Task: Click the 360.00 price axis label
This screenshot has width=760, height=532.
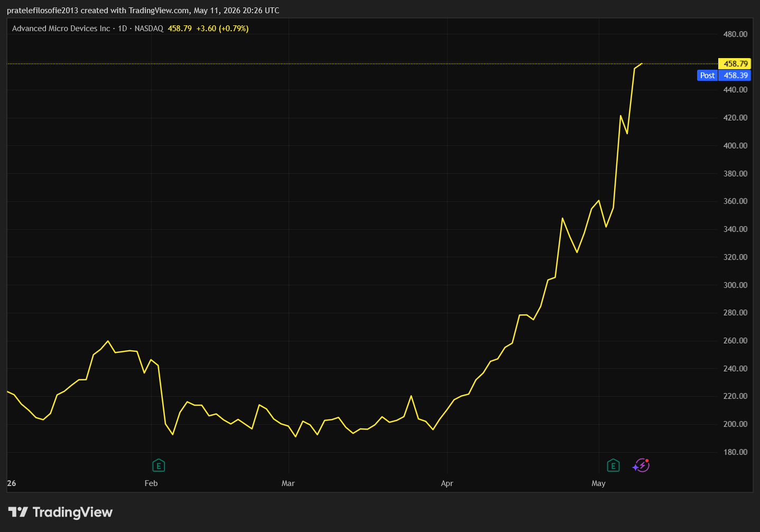Action: pos(735,201)
